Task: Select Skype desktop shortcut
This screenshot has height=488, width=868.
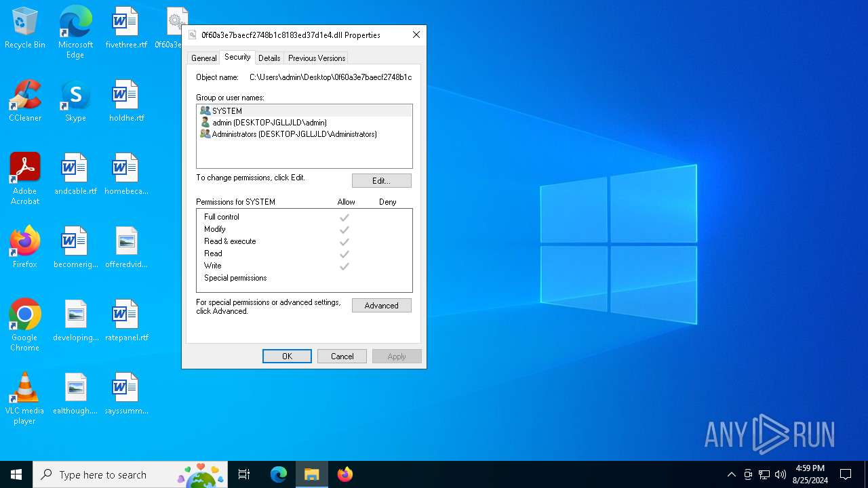Action: [75, 102]
